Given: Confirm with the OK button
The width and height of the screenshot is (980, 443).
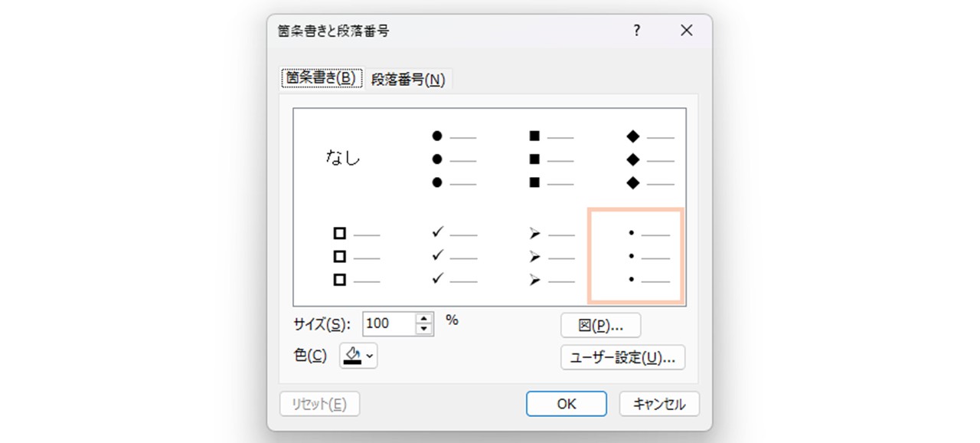Looking at the screenshot, I should 567,404.
